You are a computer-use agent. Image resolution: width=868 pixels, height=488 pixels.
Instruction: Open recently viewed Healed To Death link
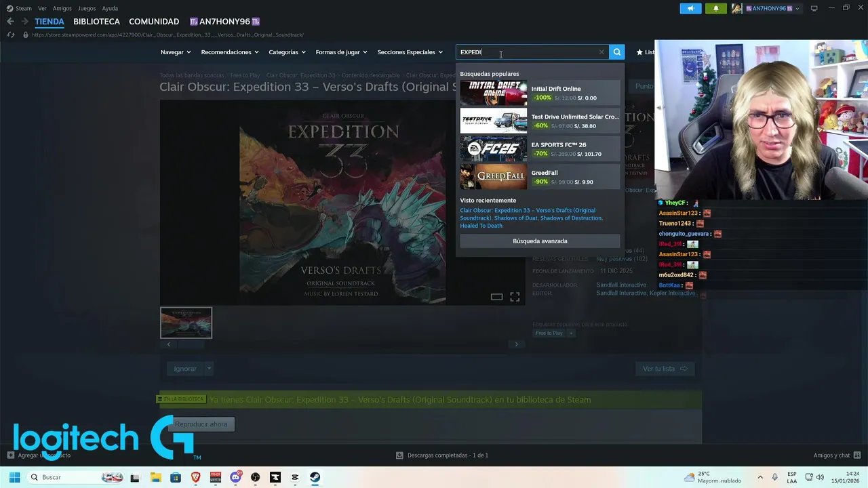pos(481,226)
